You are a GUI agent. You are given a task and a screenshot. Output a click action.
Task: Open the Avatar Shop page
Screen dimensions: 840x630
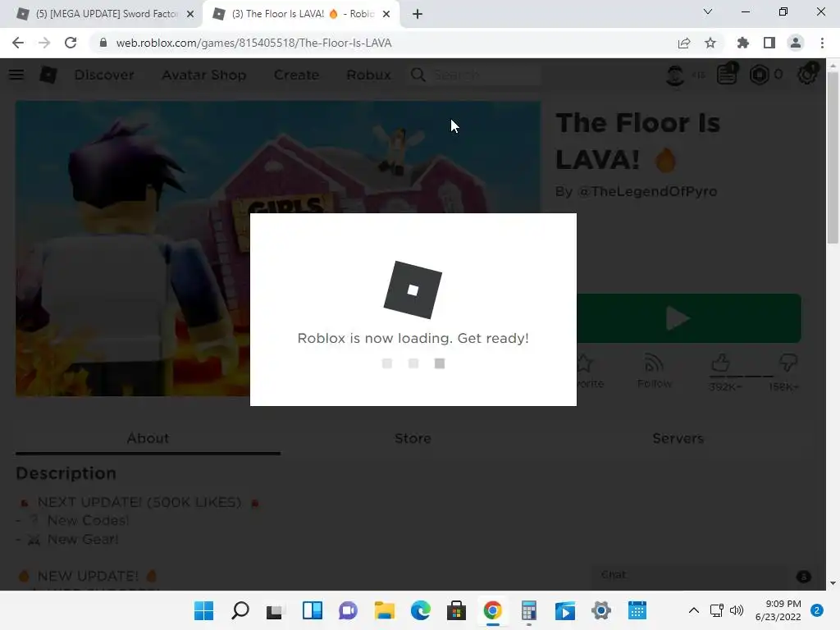coord(204,75)
